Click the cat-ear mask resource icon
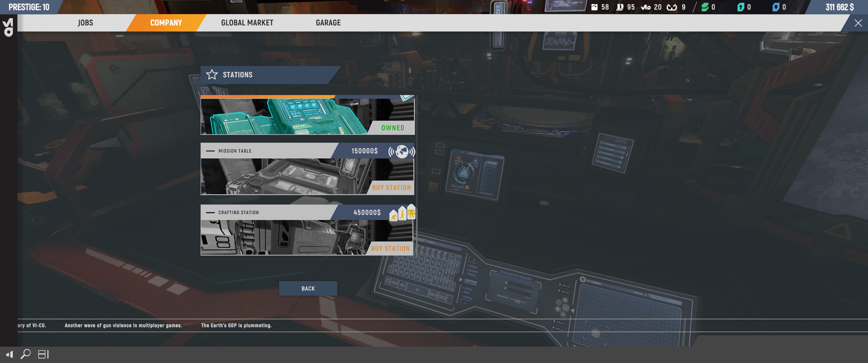 [671, 7]
